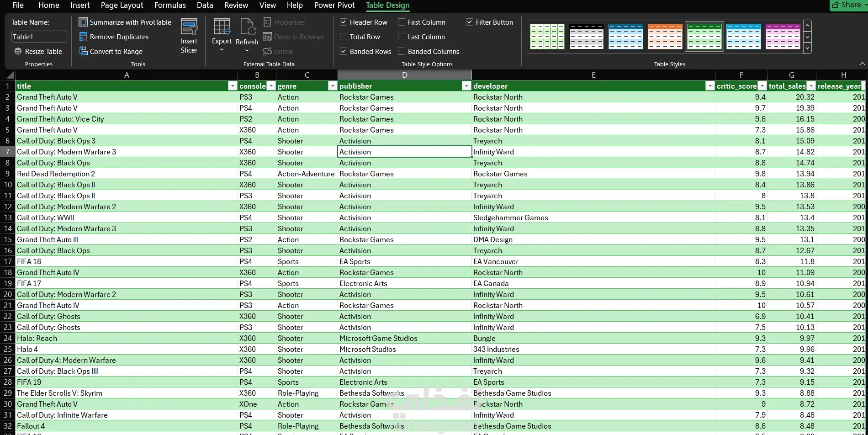The width and height of the screenshot is (868, 435).
Task: Open the genre column filter dropdown
Action: tap(333, 86)
